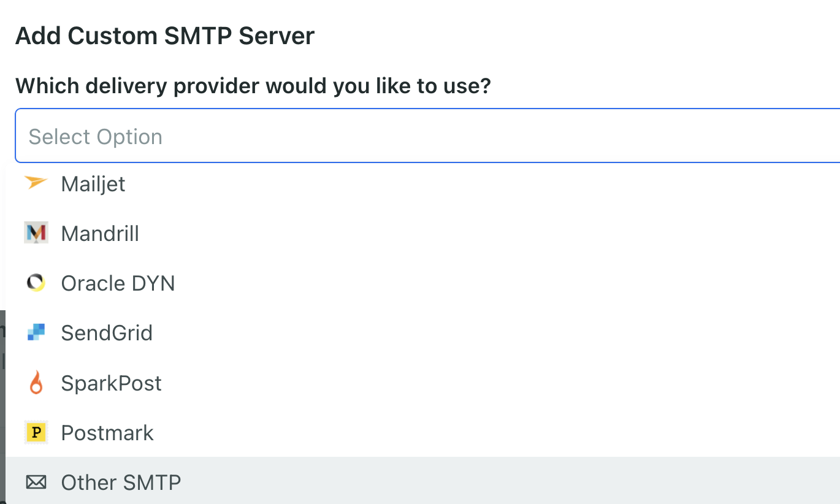Click empty space in highlighted Other SMTP row
The width and height of the screenshot is (840, 504).
coord(491,483)
